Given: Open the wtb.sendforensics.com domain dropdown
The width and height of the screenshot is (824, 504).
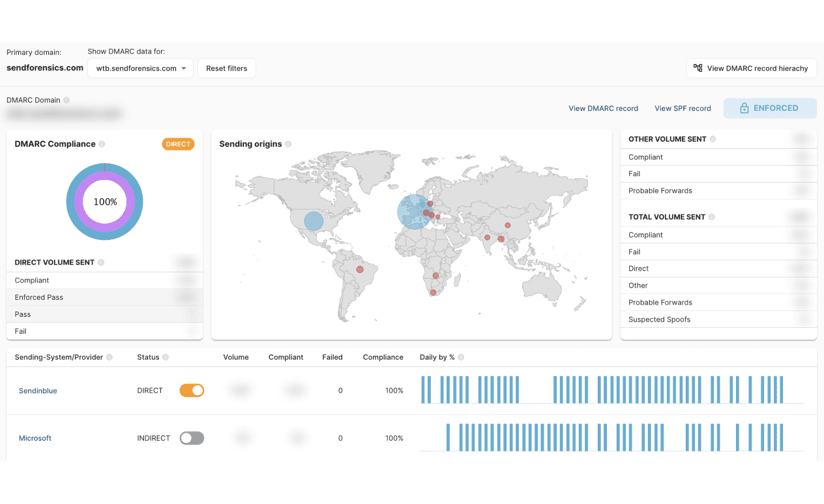Looking at the screenshot, I should coord(140,68).
